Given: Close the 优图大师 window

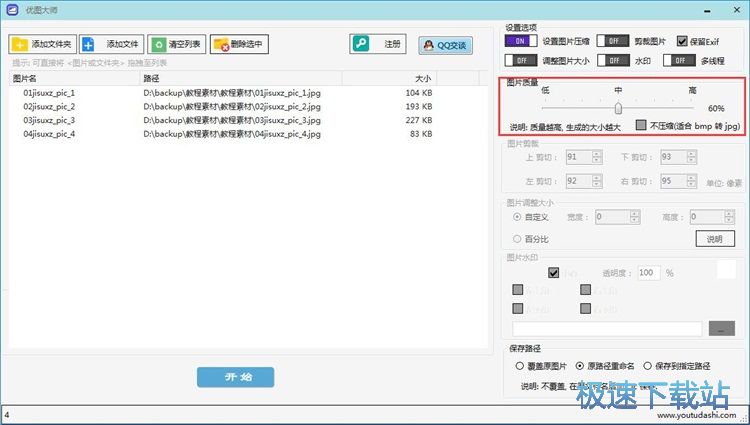Looking at the screenshot, I should pyautogui.click(x=737, y=10).
